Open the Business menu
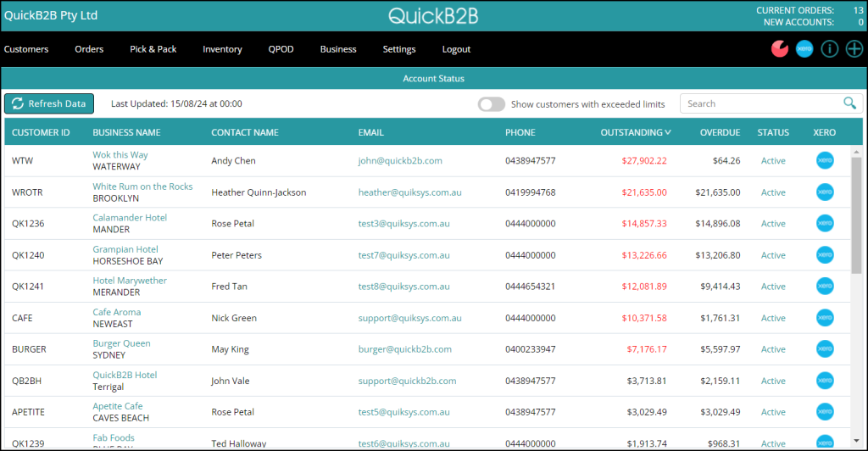 [x=338, y=49]
